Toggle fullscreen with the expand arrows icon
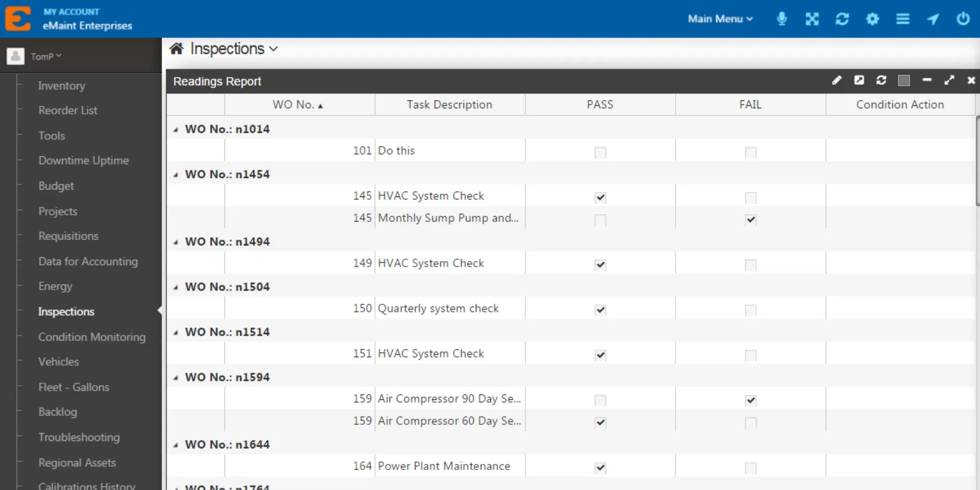The width and height of the screenshot is (980, 490). click(812, 19)
